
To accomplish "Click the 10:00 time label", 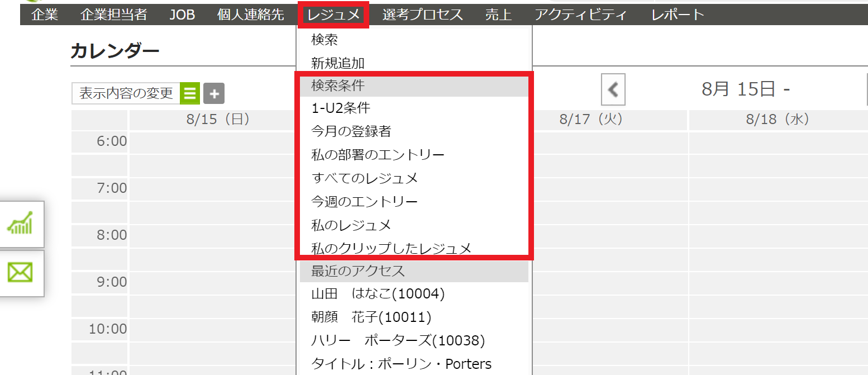I will point(108,329).
